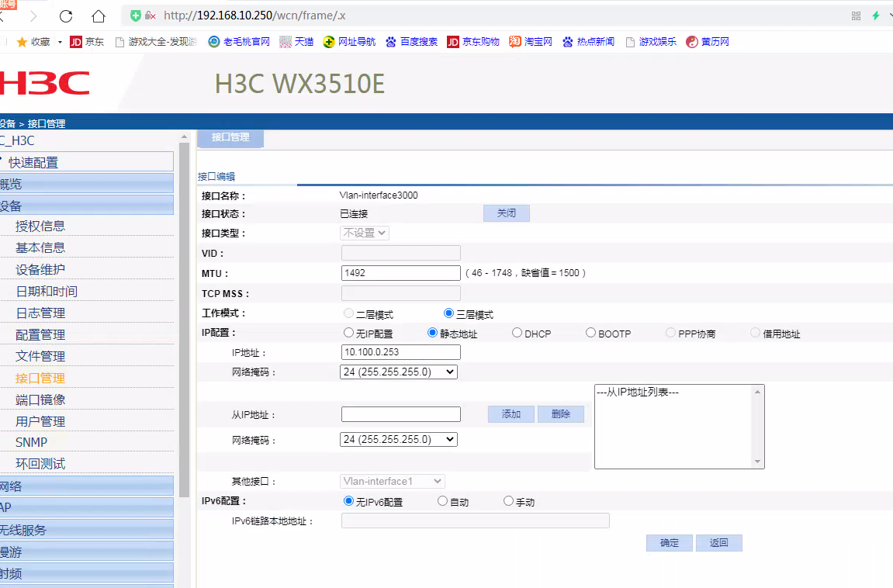893x588 pixels.
Task: Select IPv6 自动 radio option
Action: [x=442, y=501]
